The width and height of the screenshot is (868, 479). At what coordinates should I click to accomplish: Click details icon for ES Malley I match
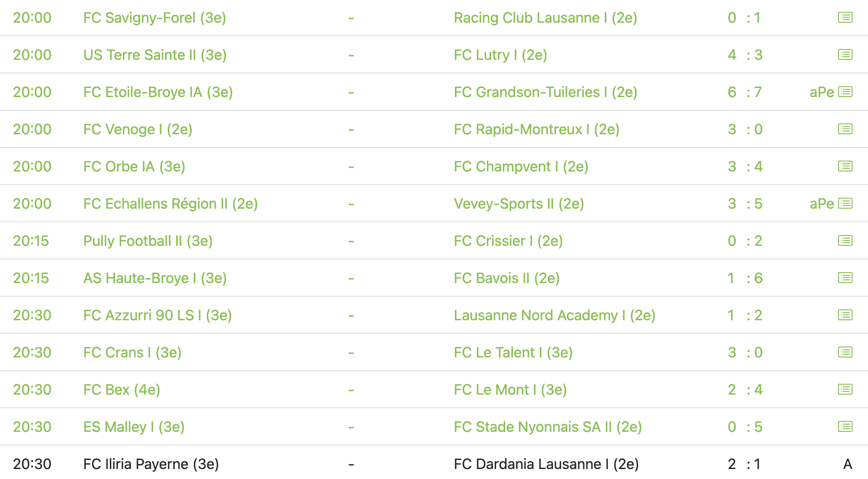coord(845,427)
